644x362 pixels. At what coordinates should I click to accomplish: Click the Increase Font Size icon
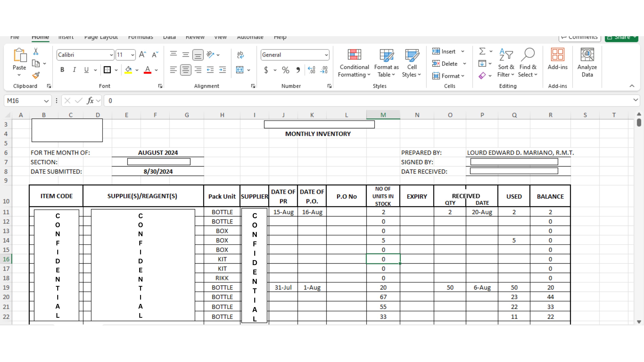142,54
